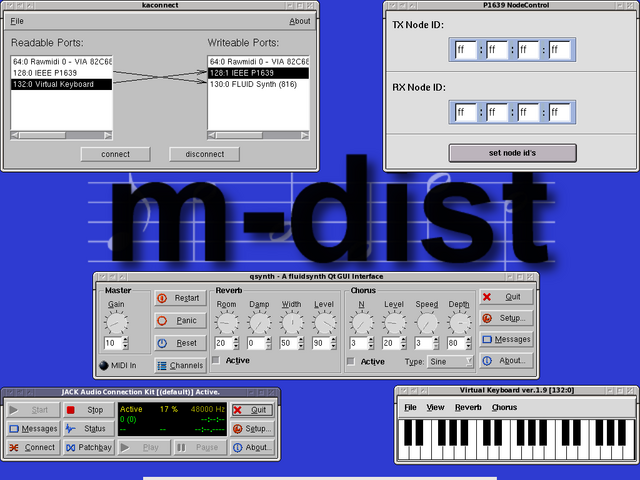Screen dimensions: 640x480
Task: Click the Master Gain dial
Action: click(117, 322)
